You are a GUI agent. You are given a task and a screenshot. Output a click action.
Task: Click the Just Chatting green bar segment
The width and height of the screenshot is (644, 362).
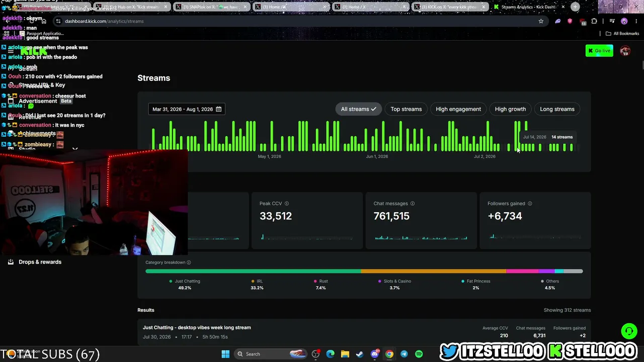click(253, 271)
